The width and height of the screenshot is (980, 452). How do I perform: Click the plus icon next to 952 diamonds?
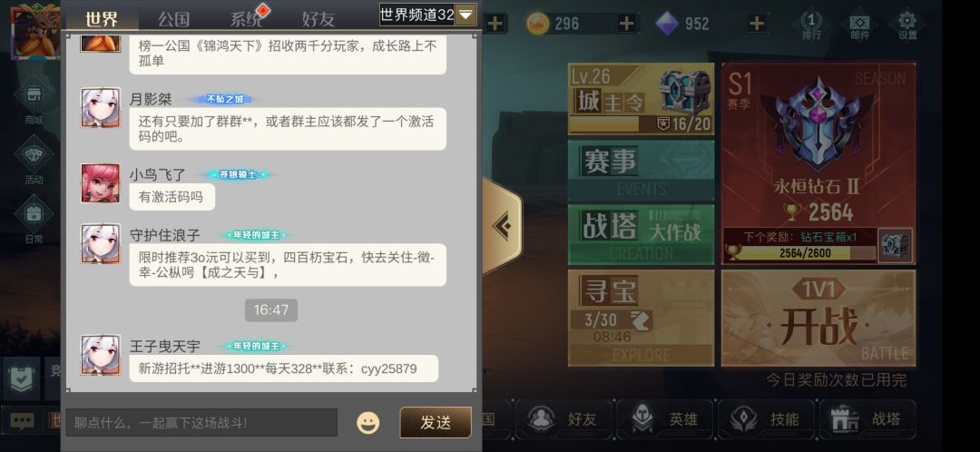(756, 24)
